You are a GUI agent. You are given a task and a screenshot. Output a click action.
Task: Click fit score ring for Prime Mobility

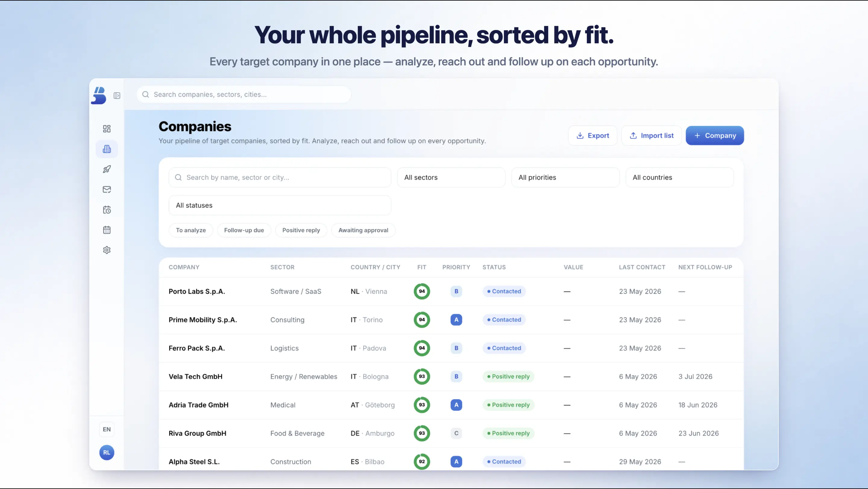(x=422, y=320)
